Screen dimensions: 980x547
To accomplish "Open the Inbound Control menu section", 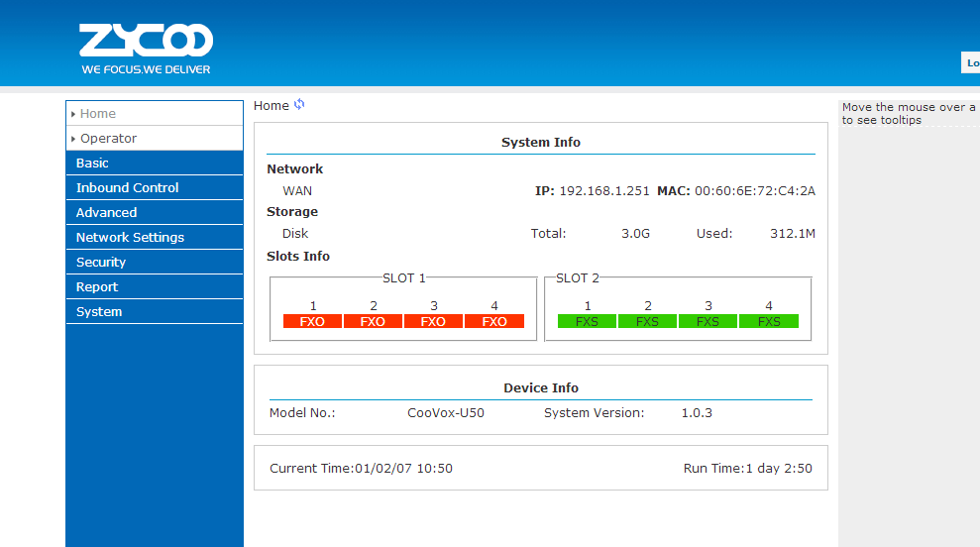I will 127,188.
